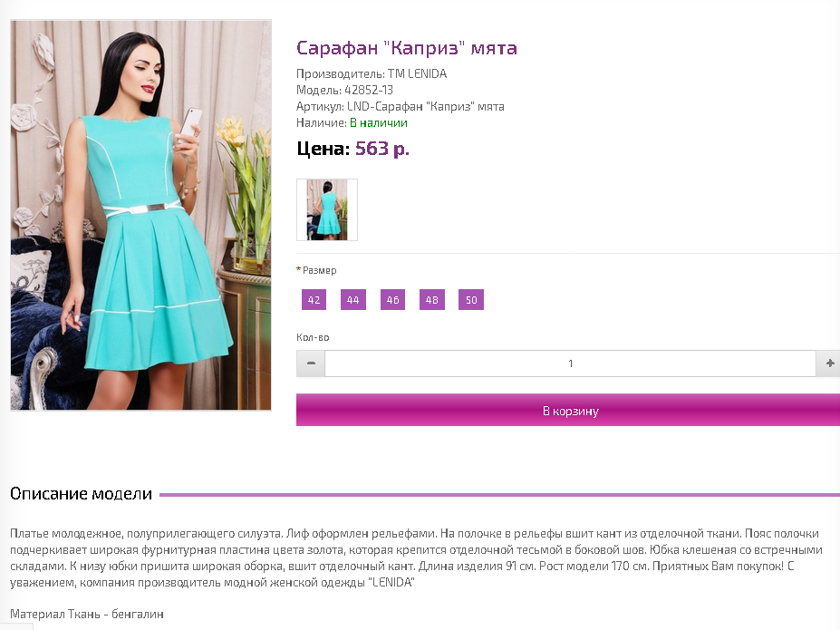This screenshot has width=840, height=630.
Task: Click the Описание модели section heading
Action: [x=81, y=493]
